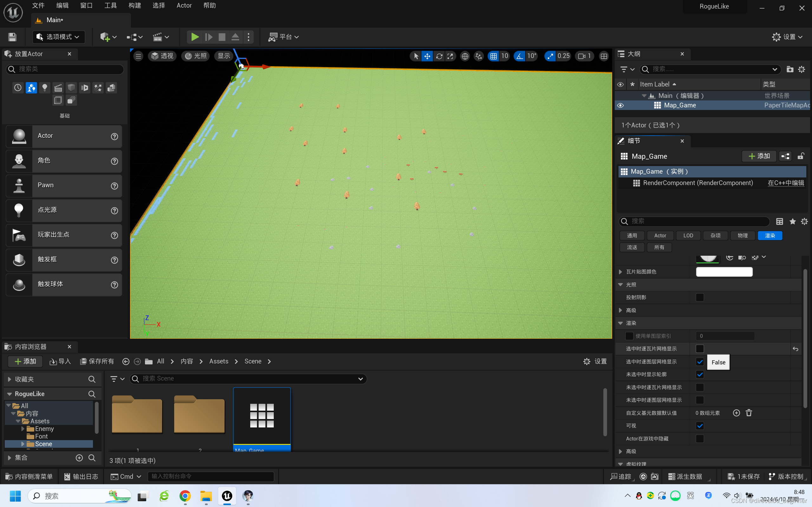Expand the 瓦片贴图颜色 property row
This screenshot has height=507, width=812.
(x=620, y=272)
